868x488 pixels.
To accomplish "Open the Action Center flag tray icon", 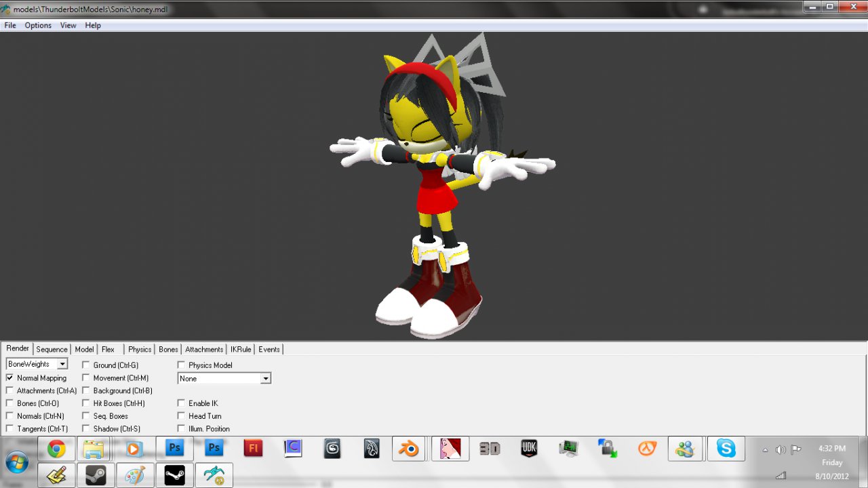I will (x=796, y=449).
